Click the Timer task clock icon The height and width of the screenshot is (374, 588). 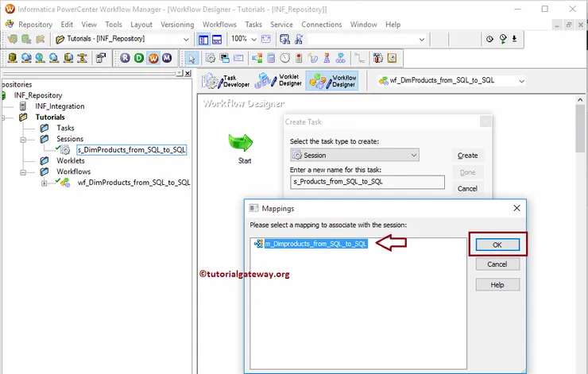[x=285, y=58]
